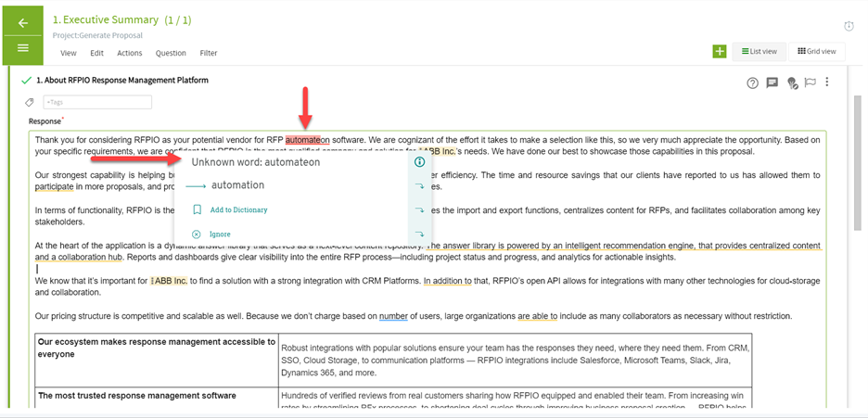Click the circled X ignore icon
The image size is (868, 418).
pos(197,234)
